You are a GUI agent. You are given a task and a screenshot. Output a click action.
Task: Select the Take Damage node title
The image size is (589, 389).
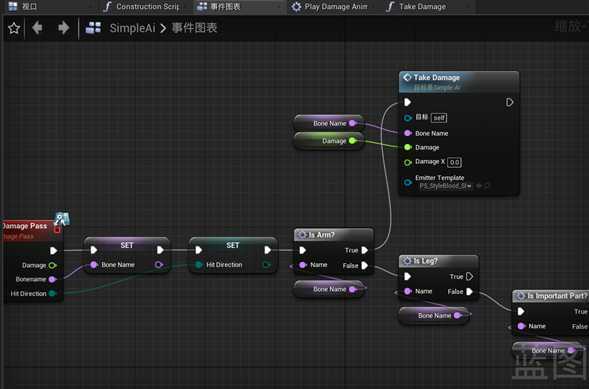click(x=436, y=78)
